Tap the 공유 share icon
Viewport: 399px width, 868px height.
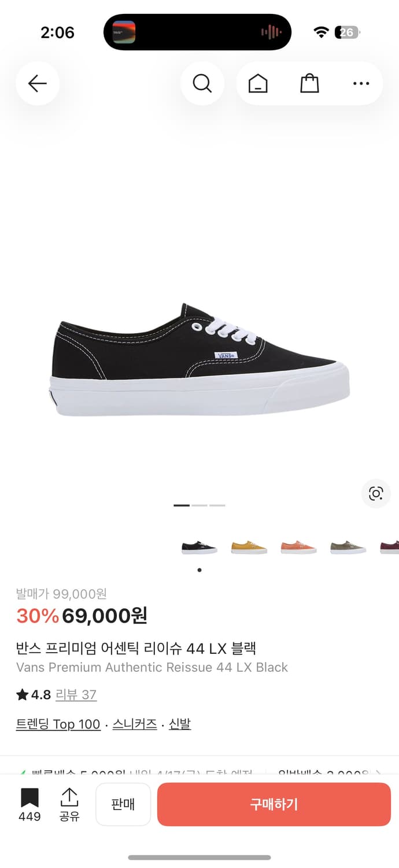(x=69, y=804)
